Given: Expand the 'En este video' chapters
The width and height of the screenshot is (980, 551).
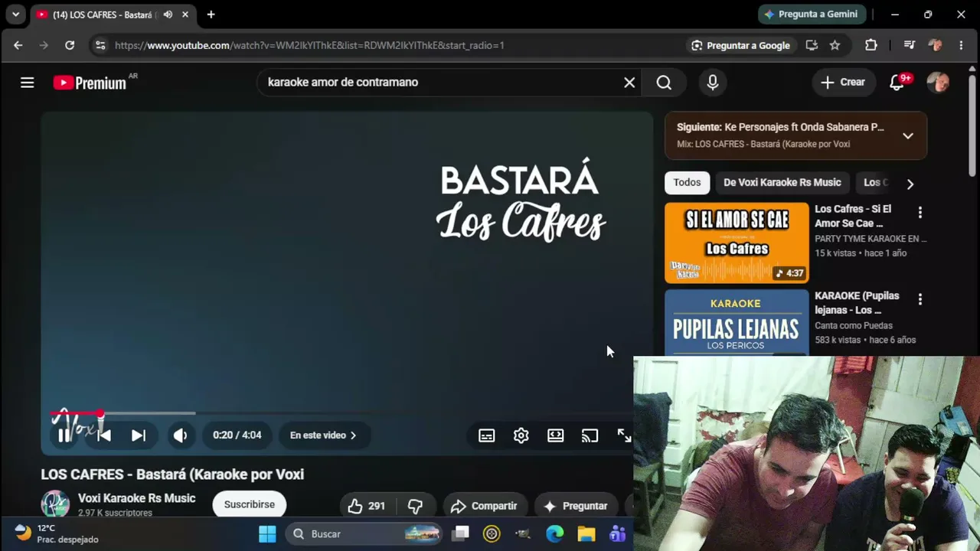Looking at the screenshot, I should coord(323,435).
